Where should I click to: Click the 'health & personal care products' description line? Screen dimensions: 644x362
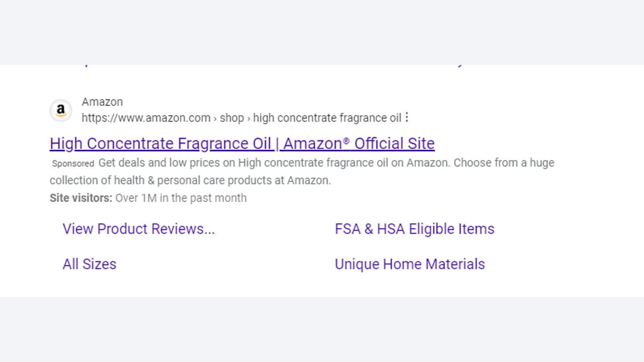(190, 180)
